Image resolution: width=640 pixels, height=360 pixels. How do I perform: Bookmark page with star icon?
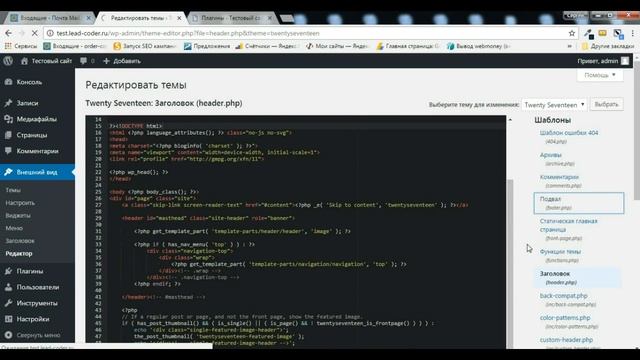click(571, 33)
